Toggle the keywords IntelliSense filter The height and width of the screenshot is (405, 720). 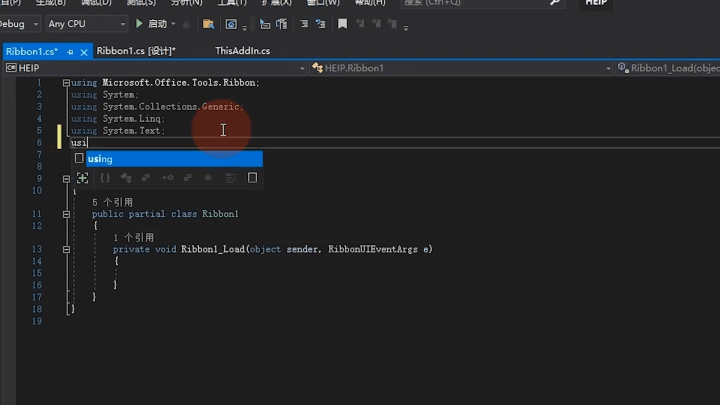[253, 178]
